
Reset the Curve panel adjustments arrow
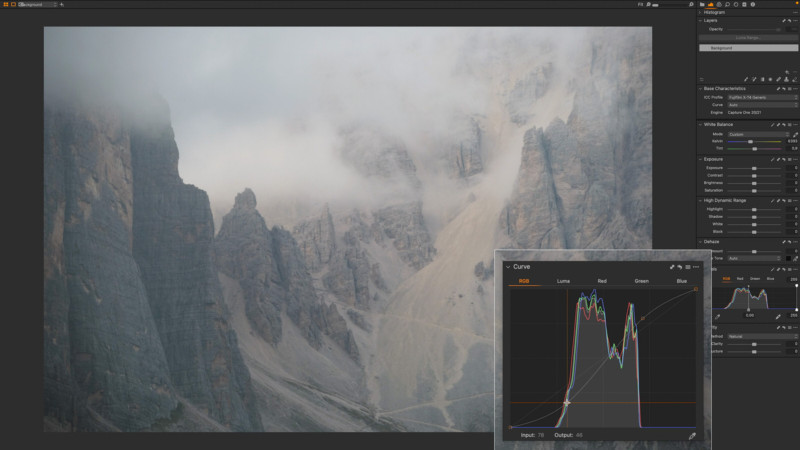680,267
